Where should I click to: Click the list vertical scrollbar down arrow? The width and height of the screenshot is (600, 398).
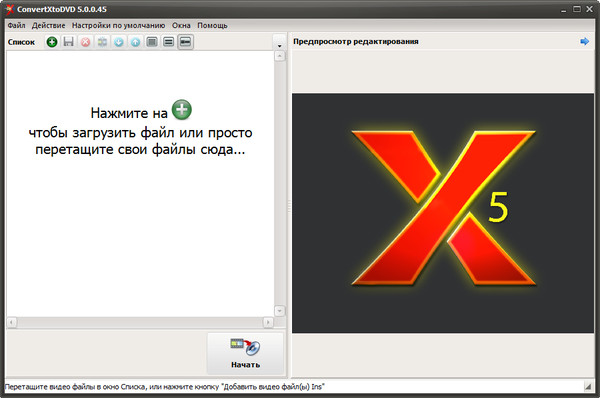(x=280, y=311)
